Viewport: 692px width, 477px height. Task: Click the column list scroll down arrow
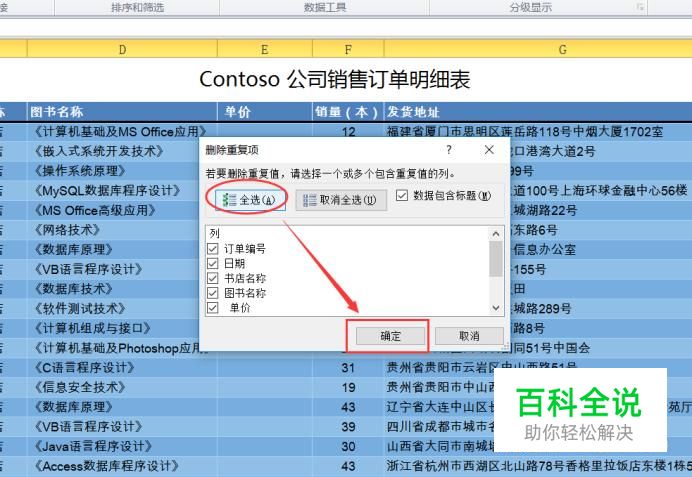(496, 308)
